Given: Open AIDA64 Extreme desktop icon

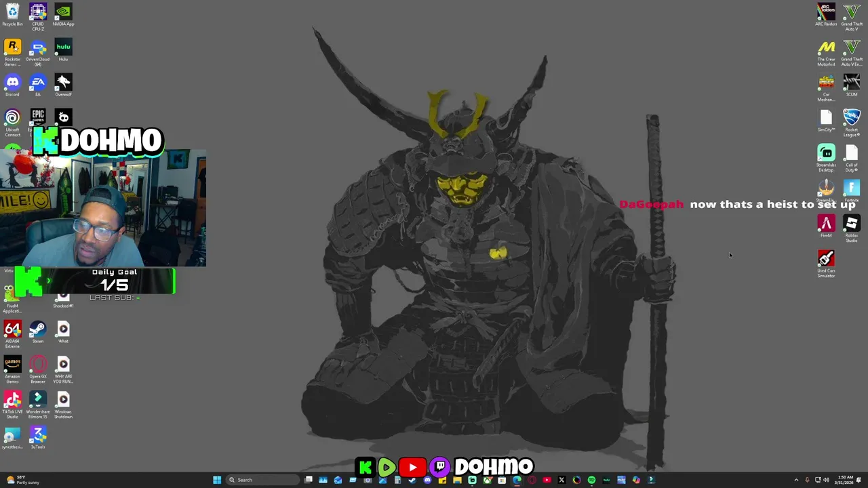Looking at the screenshot, I should pos(12,334).
